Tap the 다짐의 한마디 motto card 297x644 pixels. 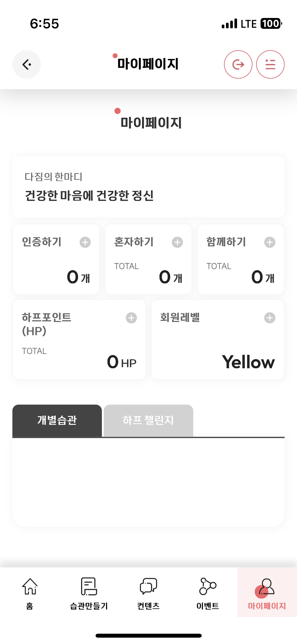coord(148,187)
